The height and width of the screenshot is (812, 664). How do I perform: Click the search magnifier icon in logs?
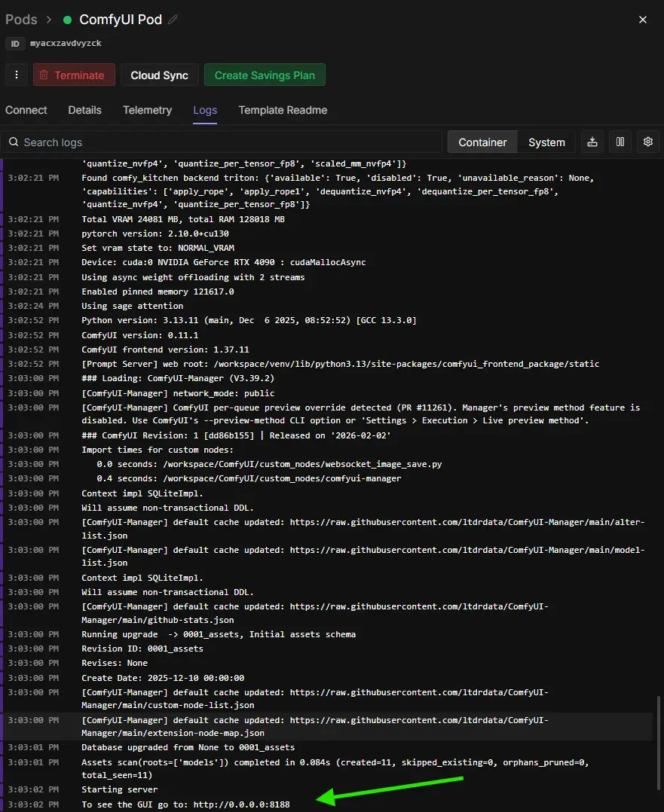point(13,142)
